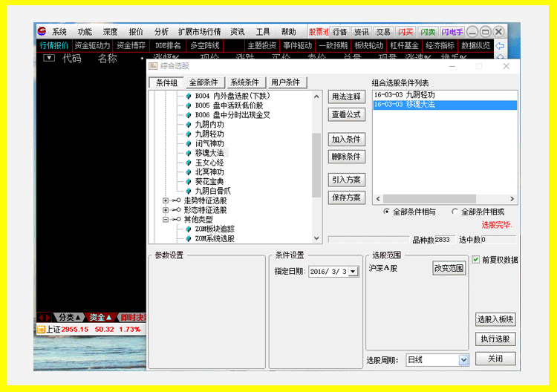The width and height of the screenshot is (557, 392).
Task: Click the condition tree scroll up arrow
Action: tap(316, 97)
